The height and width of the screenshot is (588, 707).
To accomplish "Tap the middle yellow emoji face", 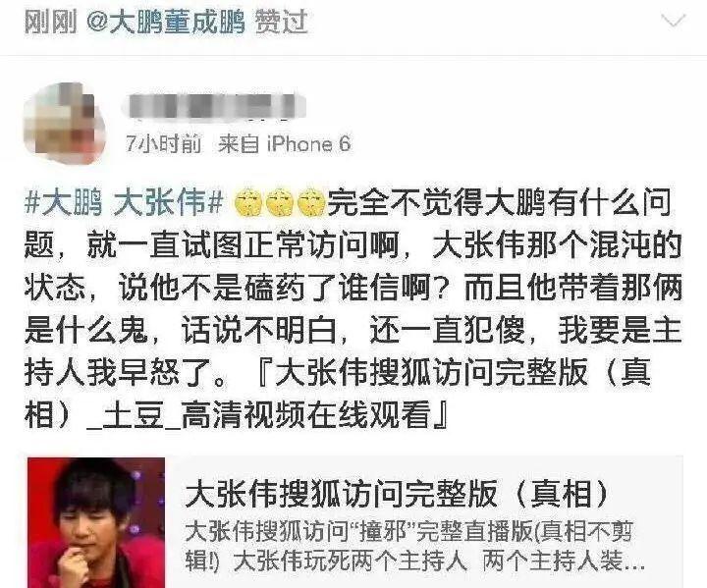I will 280,203.
